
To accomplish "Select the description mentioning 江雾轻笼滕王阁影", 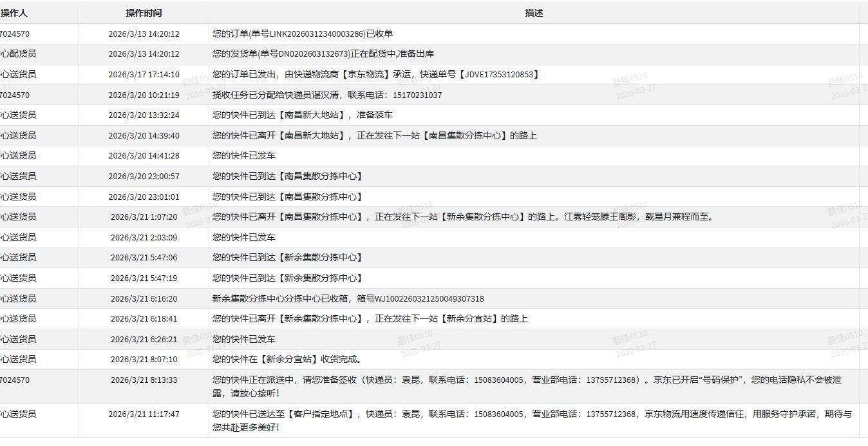I will click(x=462, y=217).
